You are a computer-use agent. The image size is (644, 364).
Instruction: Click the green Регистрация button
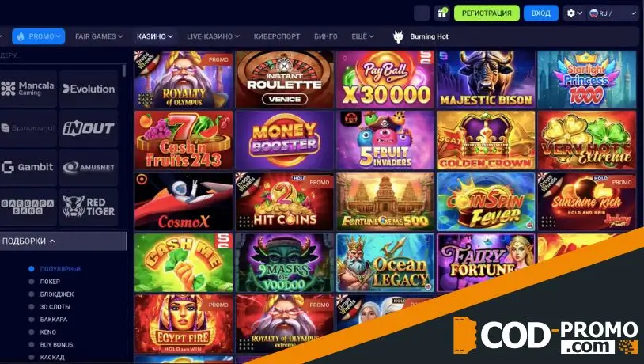pos(487,13)
